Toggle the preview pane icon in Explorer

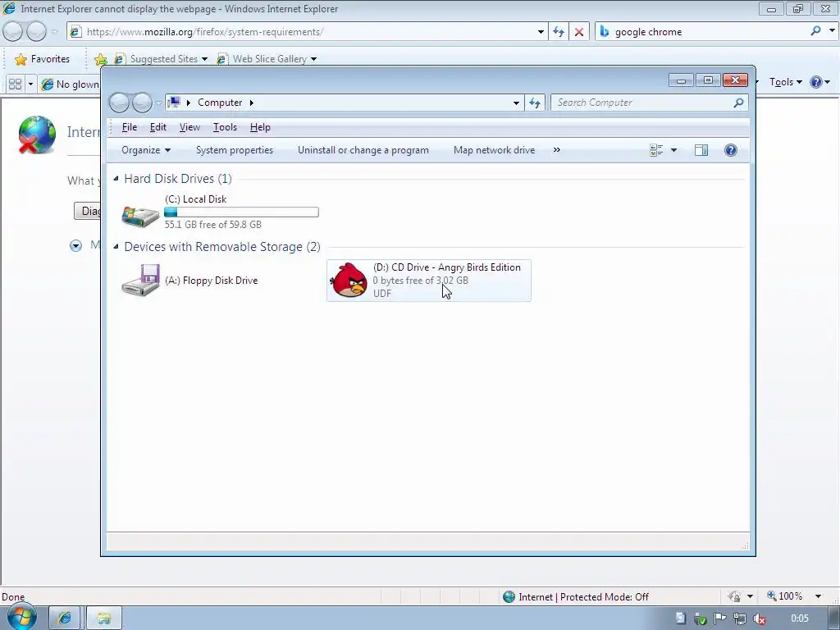tap(701, 150)
